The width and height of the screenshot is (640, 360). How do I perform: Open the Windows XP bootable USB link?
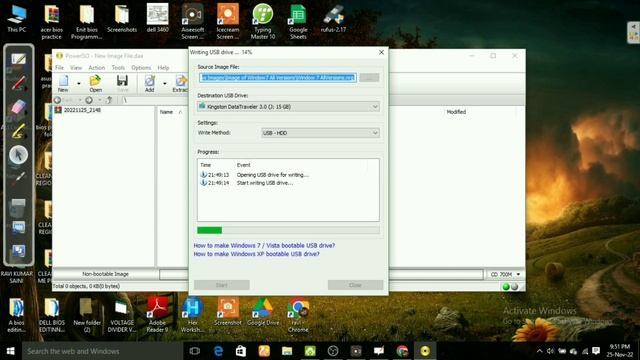click(256, 254)
